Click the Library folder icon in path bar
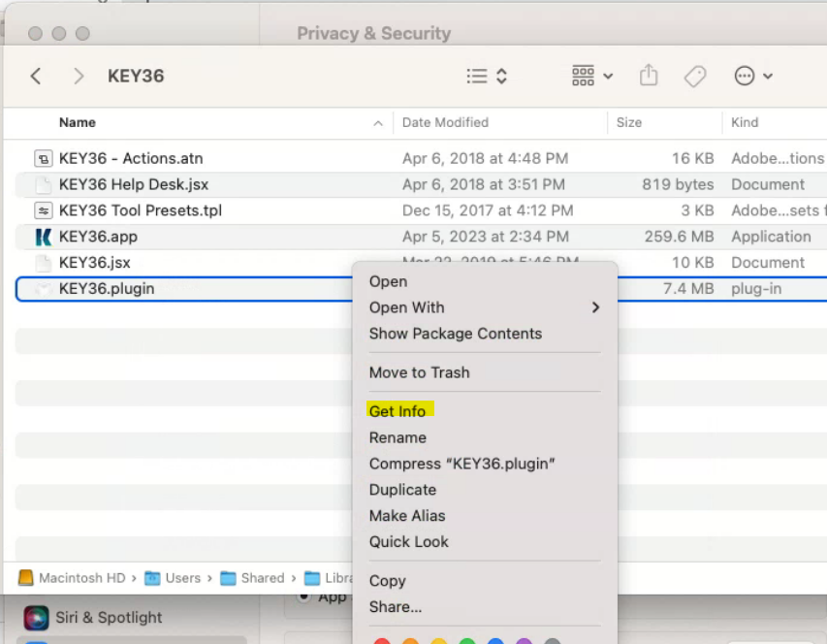The height and width of the screenshot is (644, 827). tap(312, 579)
